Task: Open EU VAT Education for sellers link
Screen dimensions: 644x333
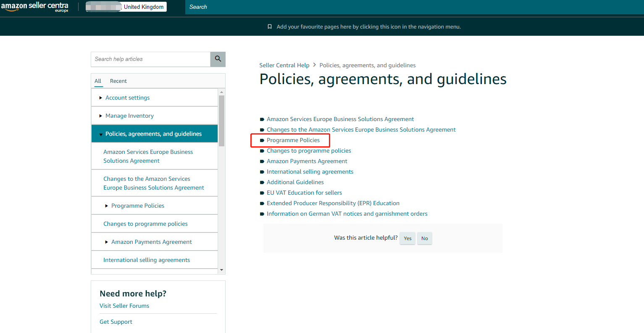Action: tap(304, 193)
